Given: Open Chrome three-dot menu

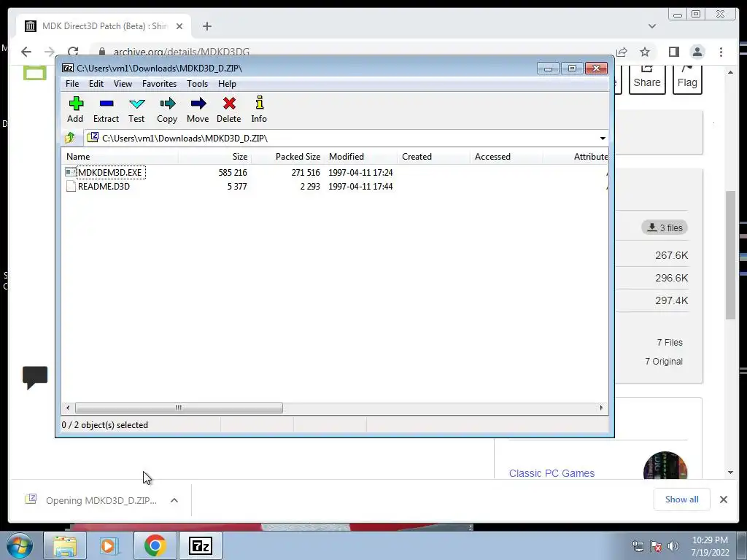Looking at the screenshot, I should [x=721, y=52].
